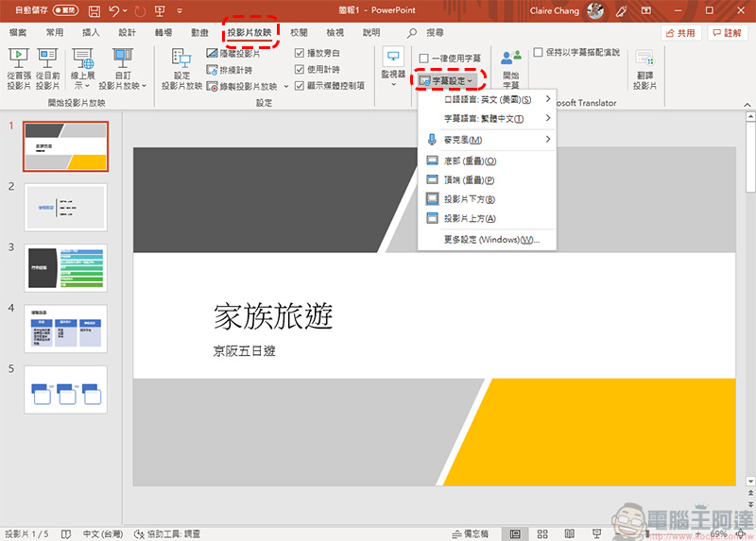Click the pen/ink icon in title bar

pos(622,10)
